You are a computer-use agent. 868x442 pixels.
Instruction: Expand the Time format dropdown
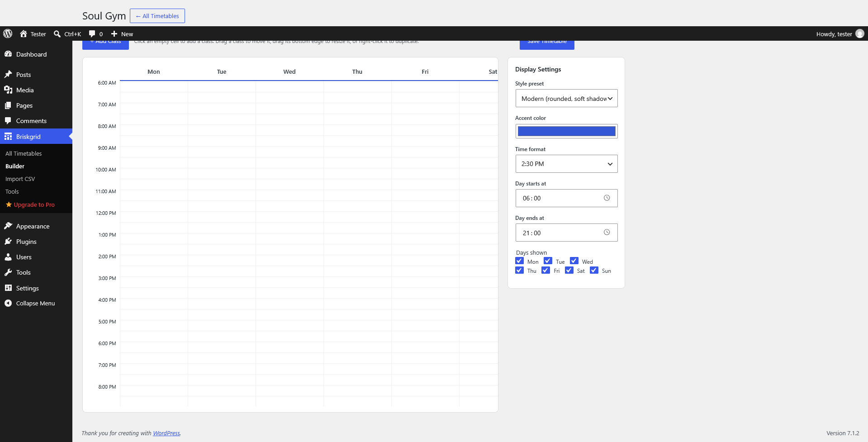click(566, 164)
